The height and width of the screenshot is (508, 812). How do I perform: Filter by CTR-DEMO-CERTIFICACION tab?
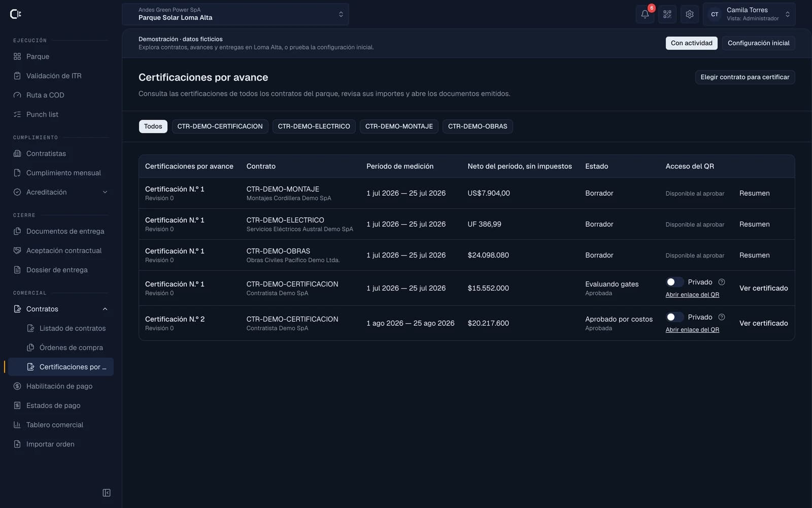point(220,126)
